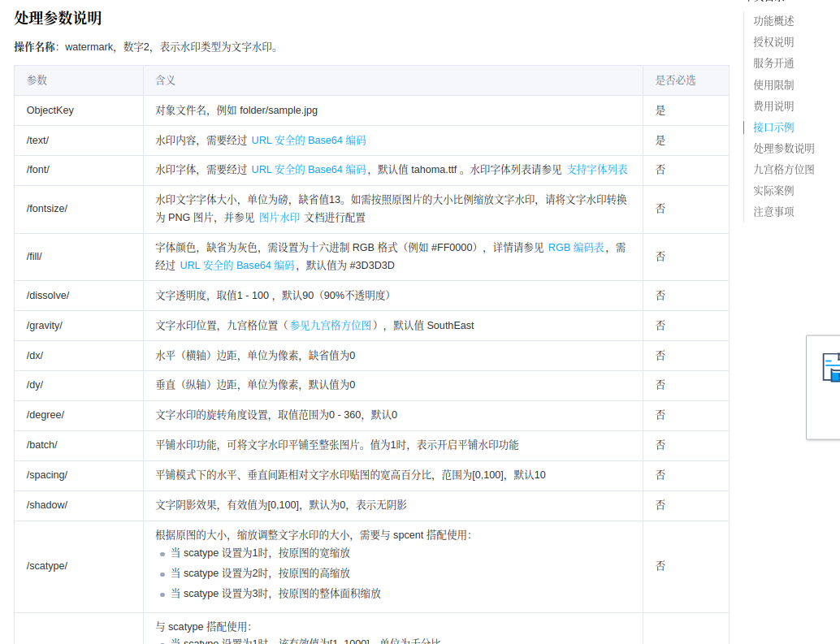Screen dimensions: 840x644
Task: Select the highlighted 接口示例 entry
Action: pyautogui.click(x=773, y=127)
